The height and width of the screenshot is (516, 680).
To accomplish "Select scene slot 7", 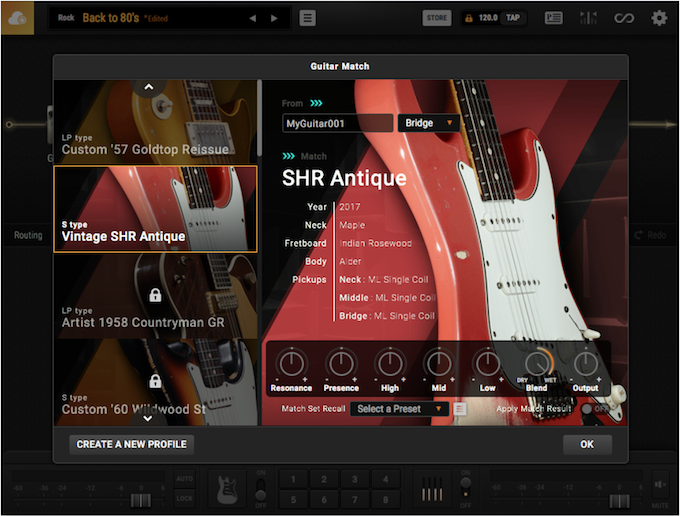I will tap(355, 500).
